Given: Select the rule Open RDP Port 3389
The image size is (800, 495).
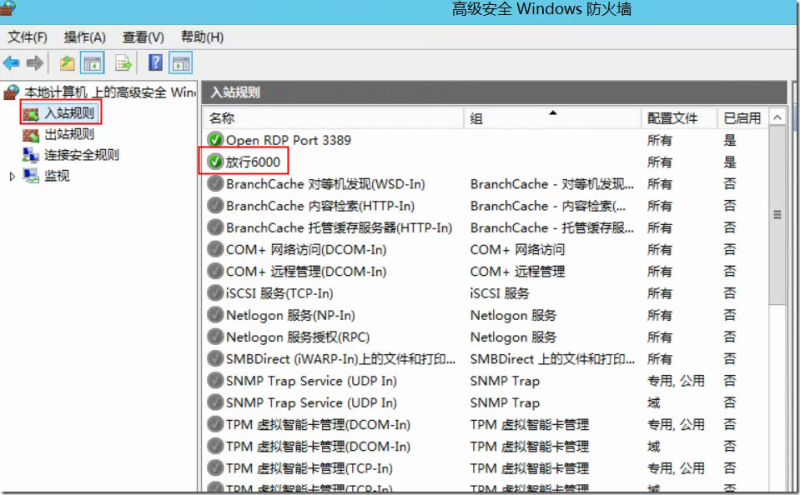Looking at the screenshot, I should (288, 140).
